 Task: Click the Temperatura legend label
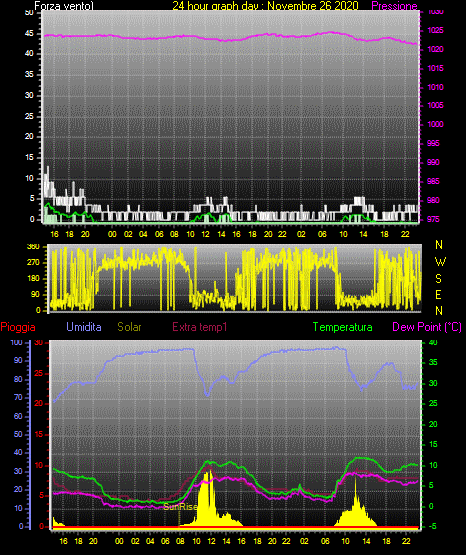tap(343, 327)
